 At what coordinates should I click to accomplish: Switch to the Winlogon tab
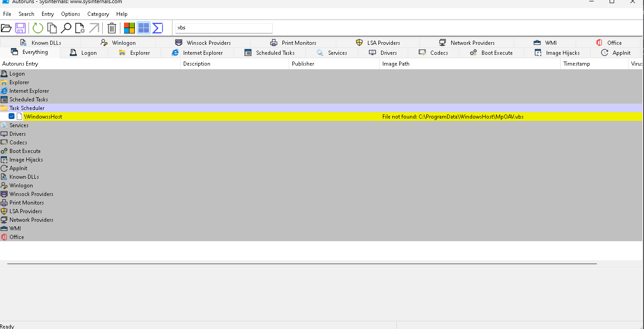[x=118, y=43]
